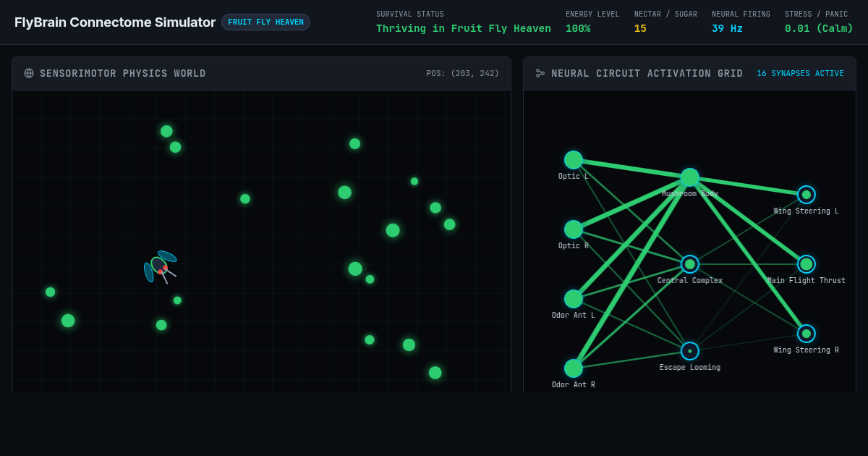868x456 pixels.
Task: Select the Central Complex neuron node
Action: click(690, 264)
